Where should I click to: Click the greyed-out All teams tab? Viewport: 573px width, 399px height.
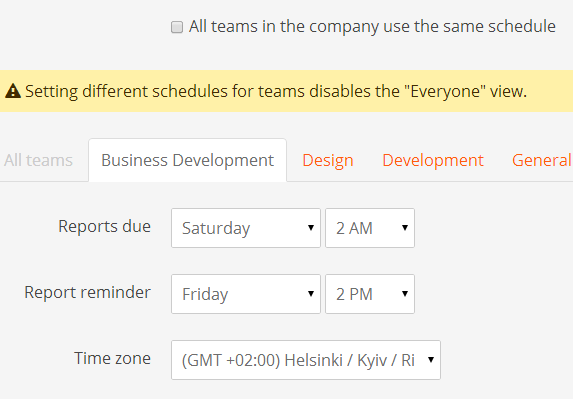[38, 160]
